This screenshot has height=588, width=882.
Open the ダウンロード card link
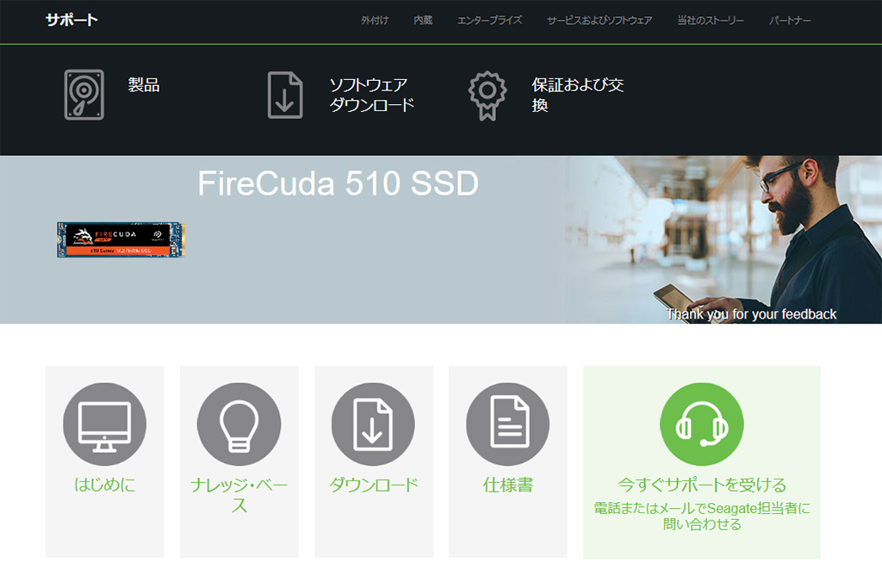tap(374, 485)
